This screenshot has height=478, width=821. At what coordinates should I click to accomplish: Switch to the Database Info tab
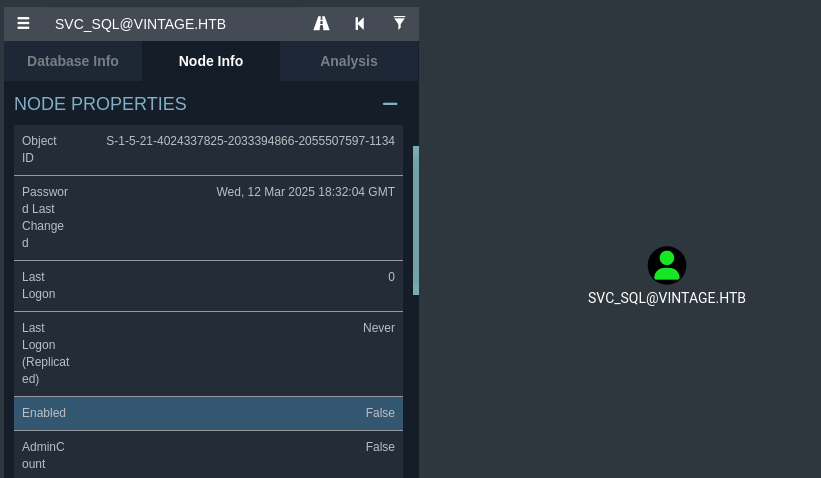(73, 61)
